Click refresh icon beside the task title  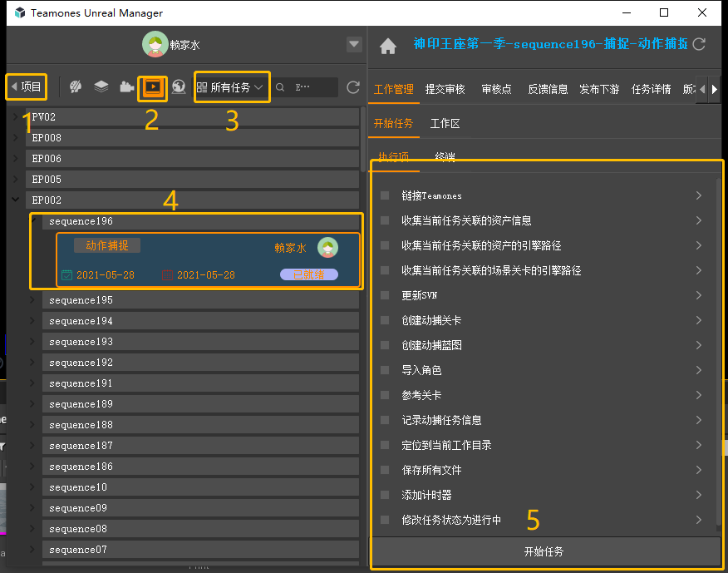(x=699, y=44)
